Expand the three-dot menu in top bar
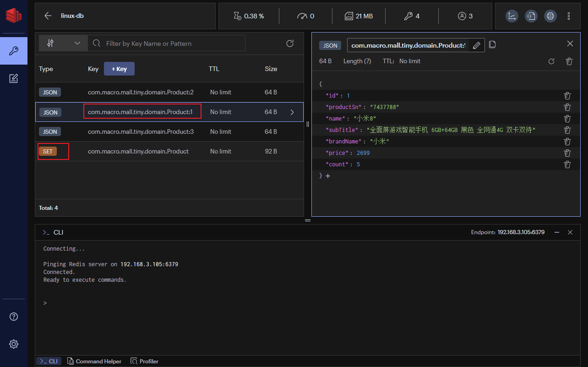The image size is (588, 367). point(569,16)
